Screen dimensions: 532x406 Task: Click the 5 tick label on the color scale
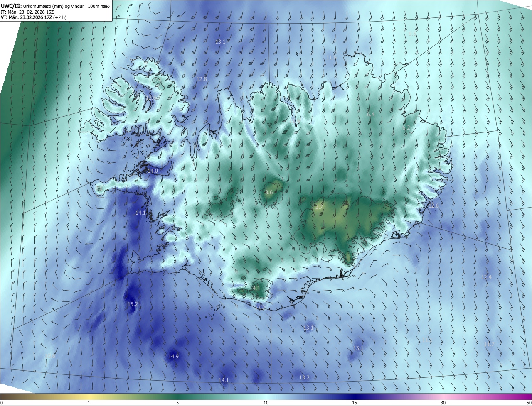[x=177, y=403]
